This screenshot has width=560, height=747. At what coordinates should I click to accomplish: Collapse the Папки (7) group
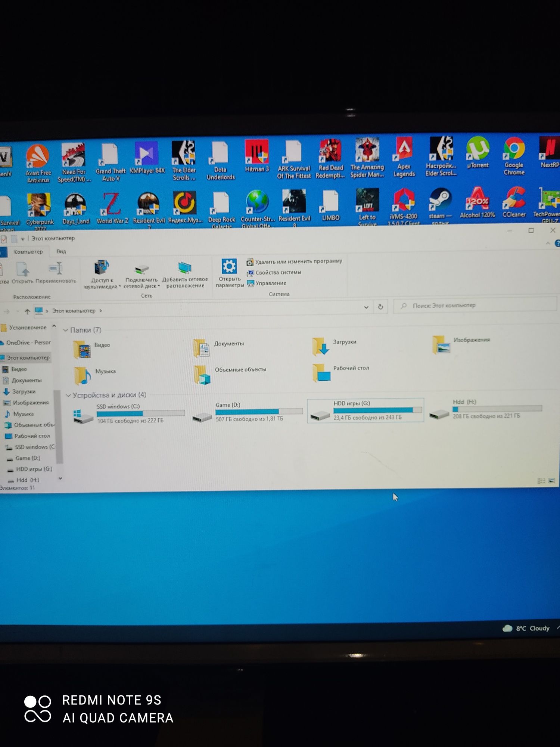tap(66, 330)
